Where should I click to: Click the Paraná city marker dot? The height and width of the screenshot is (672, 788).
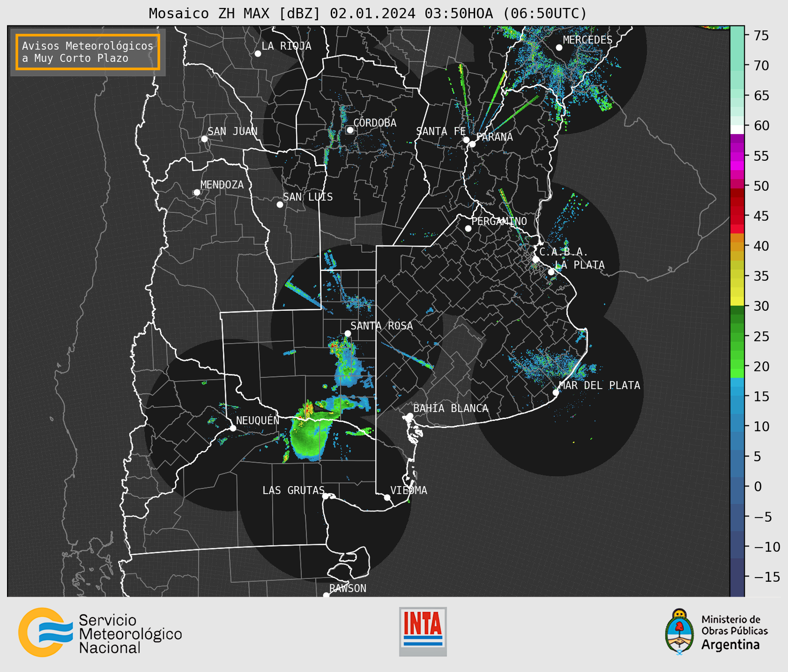click(x=472, y=144)
